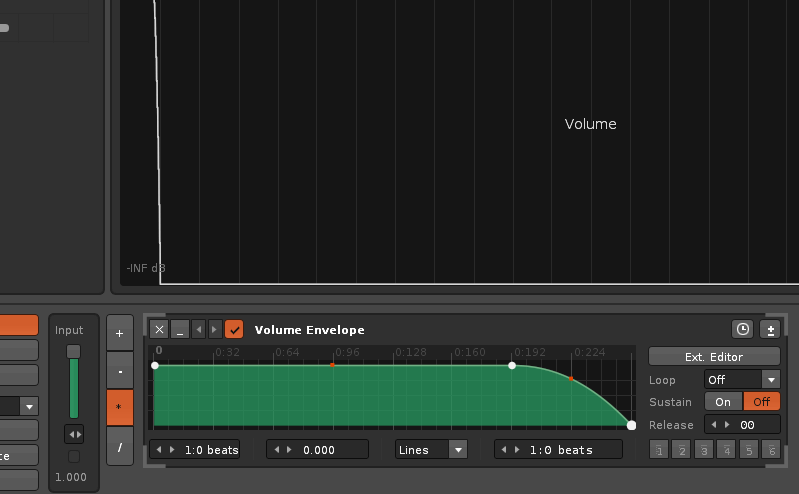Select the first envelope point at position 0
799x494 pixels.
click(x=155, y=366)
